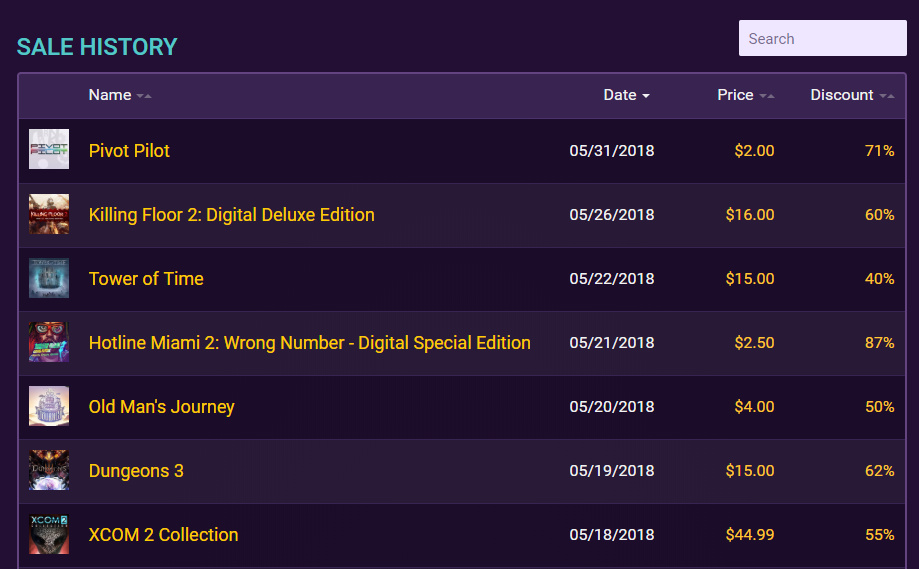Sort the table by Name column

pyautogui.click(x=120, y=95)
